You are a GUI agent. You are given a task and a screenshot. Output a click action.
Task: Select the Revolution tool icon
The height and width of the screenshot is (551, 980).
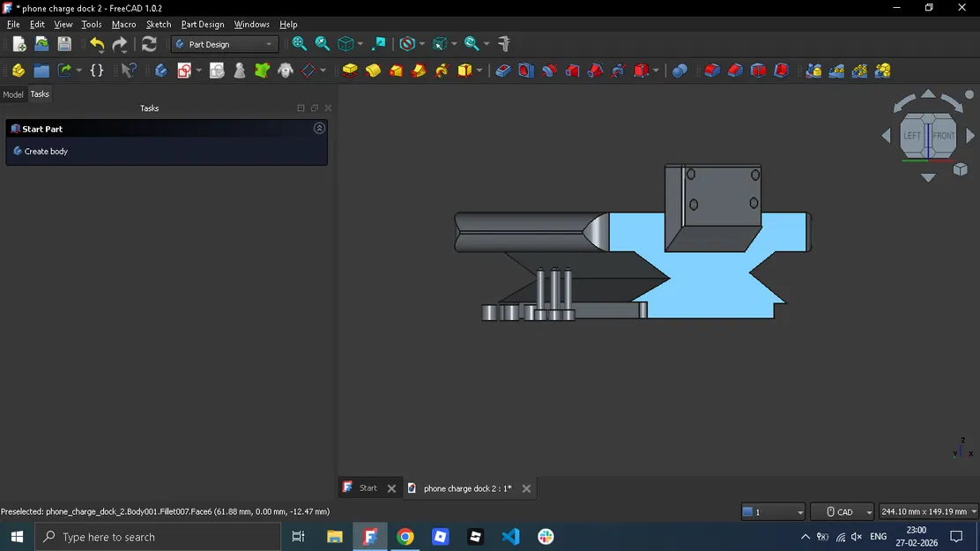(374, 71)
